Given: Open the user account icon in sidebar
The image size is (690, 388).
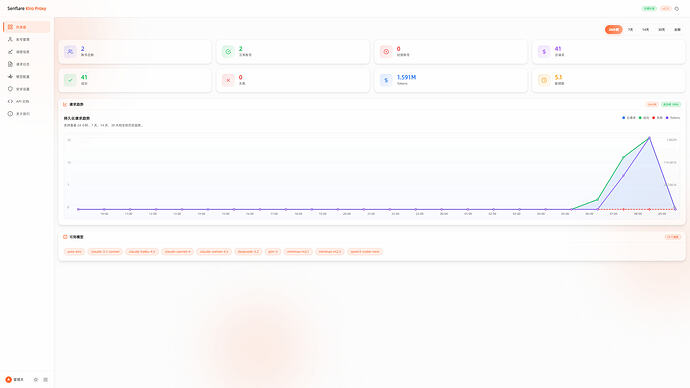Looking at the screenshot, I should [10, 39].
